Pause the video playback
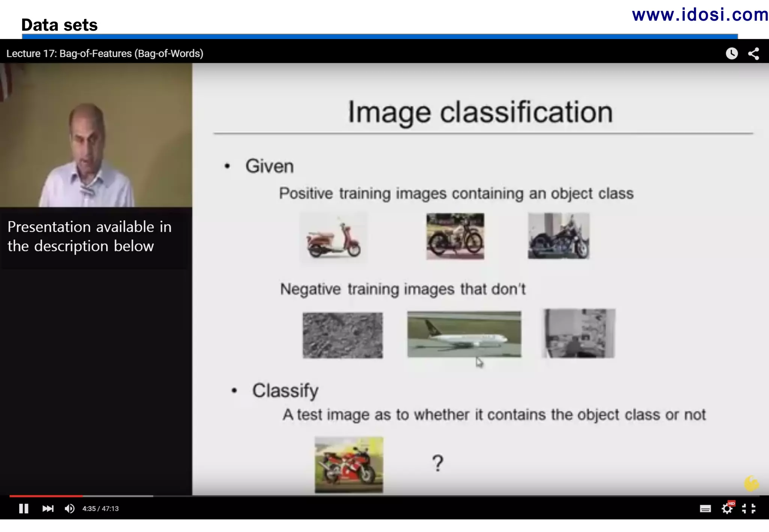Image resolution: width=769 pixels, height=532 pixels. (24, 508)
